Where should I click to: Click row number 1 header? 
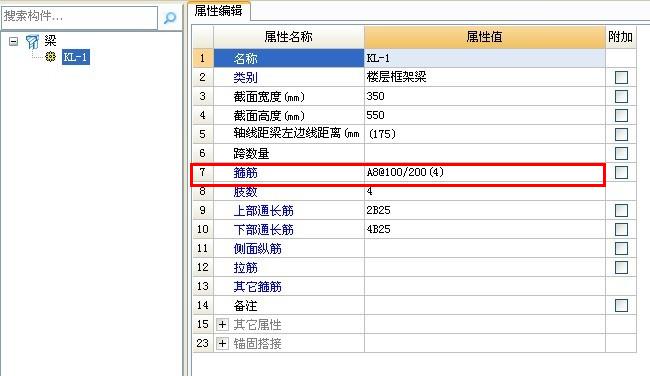click(203, 58)
